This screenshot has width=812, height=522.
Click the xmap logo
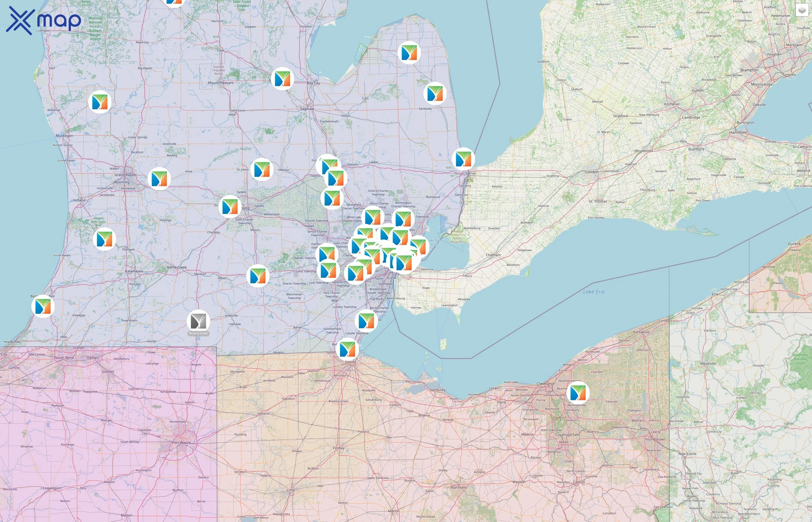point(43,20)
